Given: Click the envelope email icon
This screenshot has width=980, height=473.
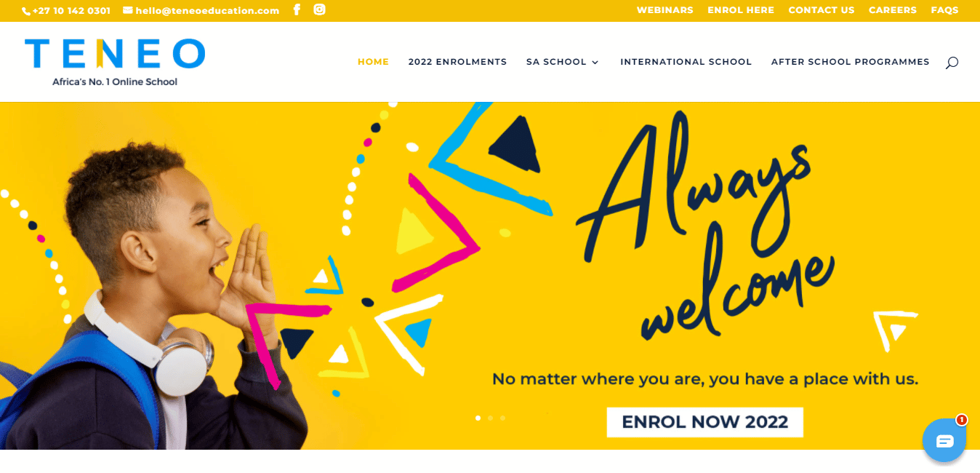Looking at the screenshot, I should click(128, 10).
